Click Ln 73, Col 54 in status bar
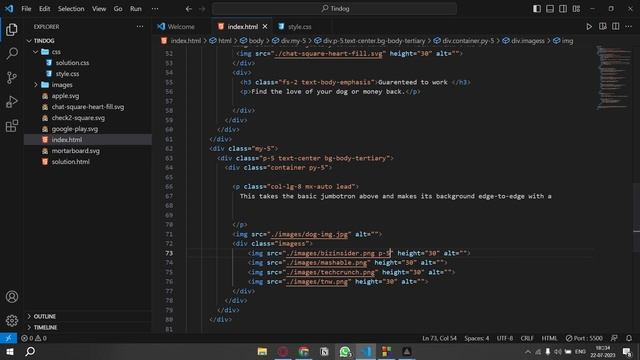The height and width of the screenshot is (360, 640). click(439, 338)
